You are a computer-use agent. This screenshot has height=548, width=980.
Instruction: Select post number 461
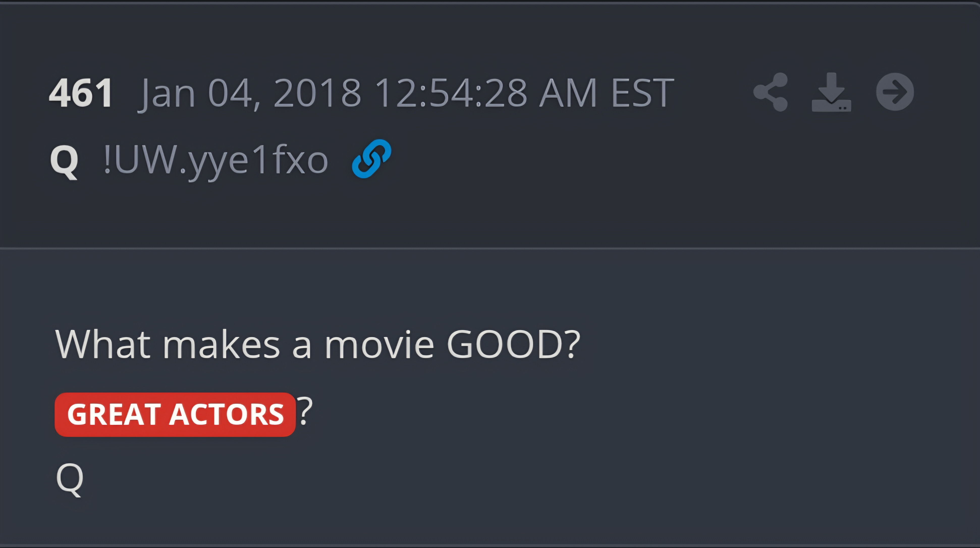[x=81, y=93]
